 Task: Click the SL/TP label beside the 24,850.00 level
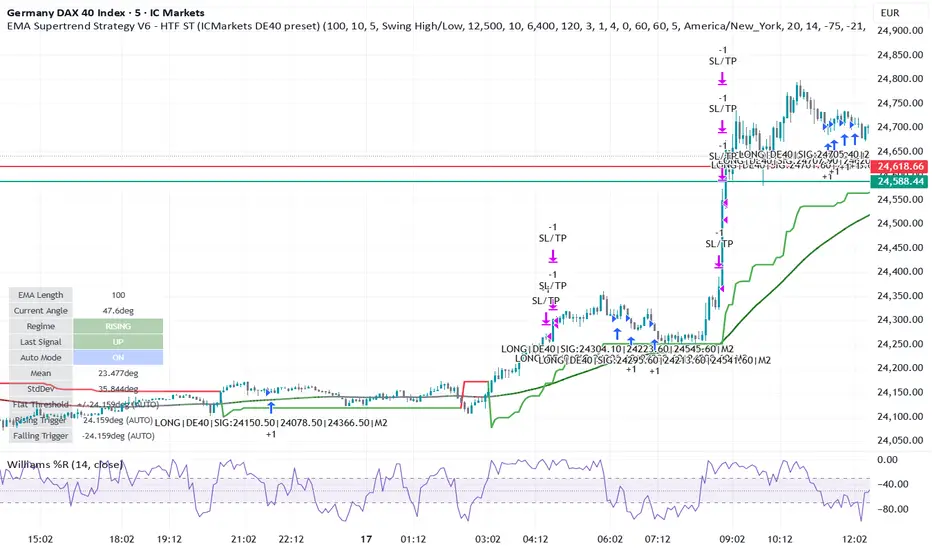[722, 61]
